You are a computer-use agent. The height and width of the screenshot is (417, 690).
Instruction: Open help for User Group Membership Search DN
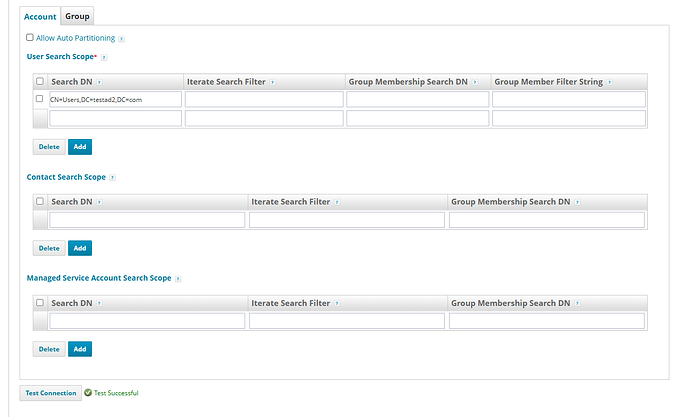click(x=475, y=82)
